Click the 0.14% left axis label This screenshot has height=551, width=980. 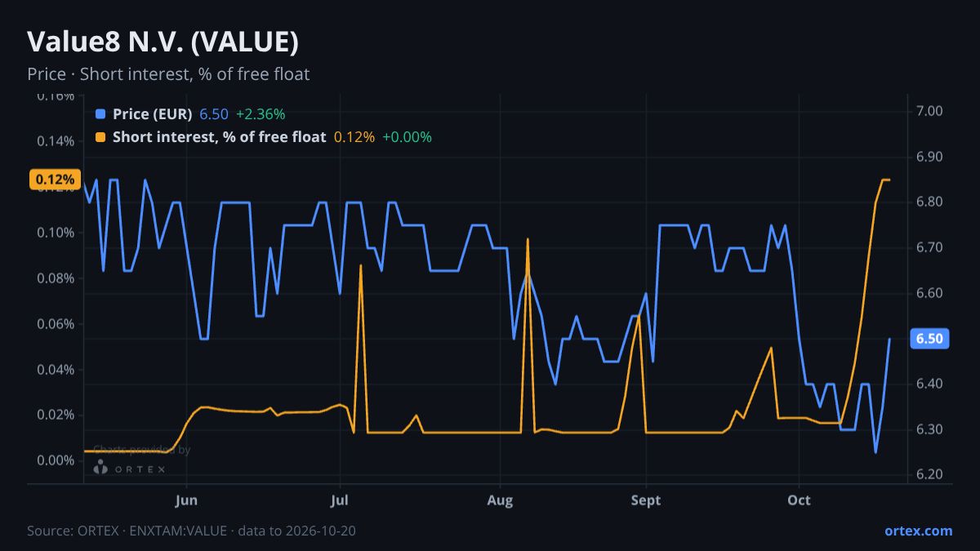click(56, 141)
